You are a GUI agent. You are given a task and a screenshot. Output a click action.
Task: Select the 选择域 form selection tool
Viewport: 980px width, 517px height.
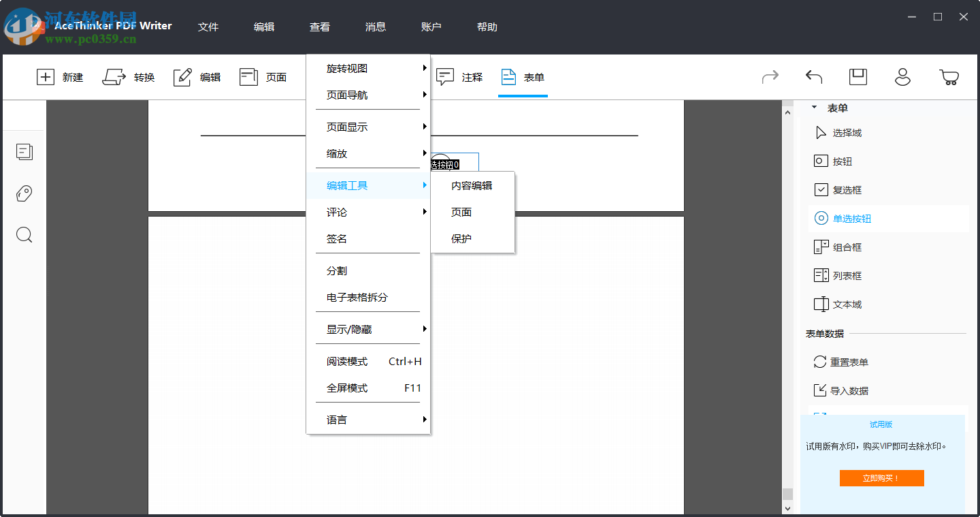pyautogui.click(x=846, y=132)
